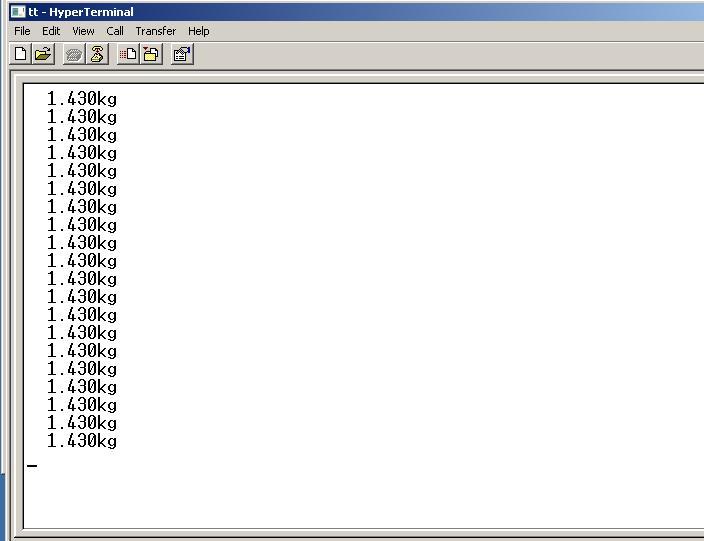Viewport: 704px width, 541px height.
Task: Click the Open folder toolbar icon
Action: [x=43, y=54]
